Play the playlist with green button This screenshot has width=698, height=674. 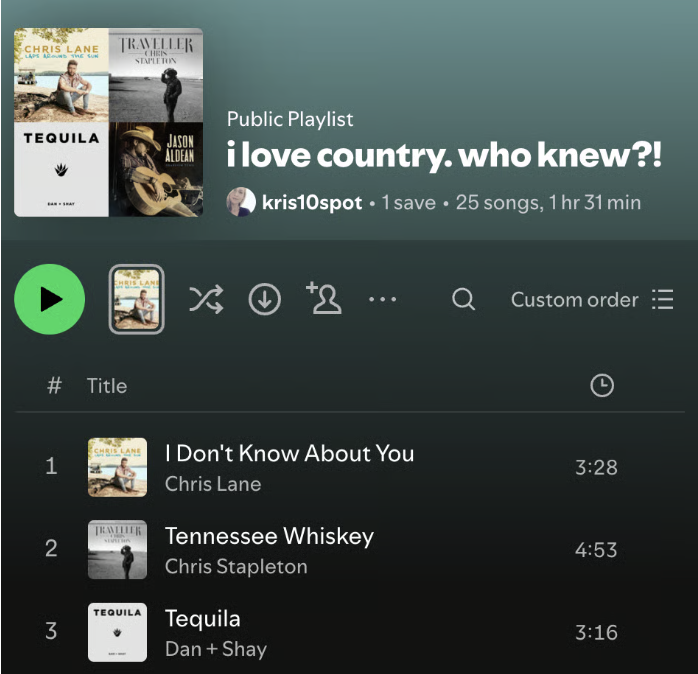[x=49, y=299]
